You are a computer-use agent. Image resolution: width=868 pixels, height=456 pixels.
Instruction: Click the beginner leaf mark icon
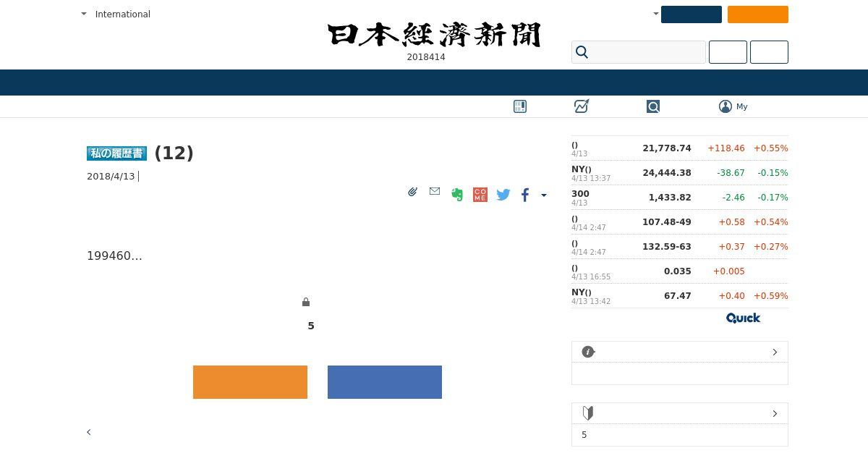point(588,413)
